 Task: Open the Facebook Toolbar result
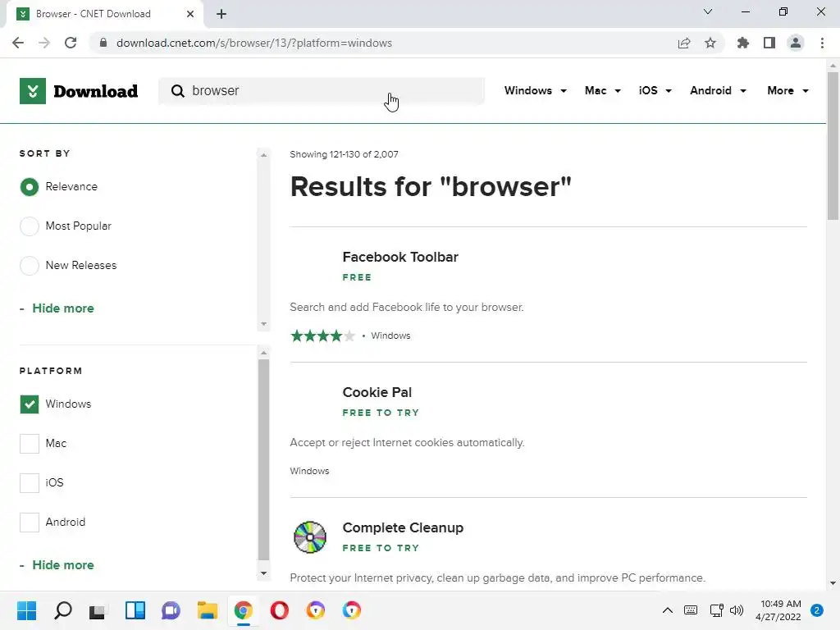point(400,257)
